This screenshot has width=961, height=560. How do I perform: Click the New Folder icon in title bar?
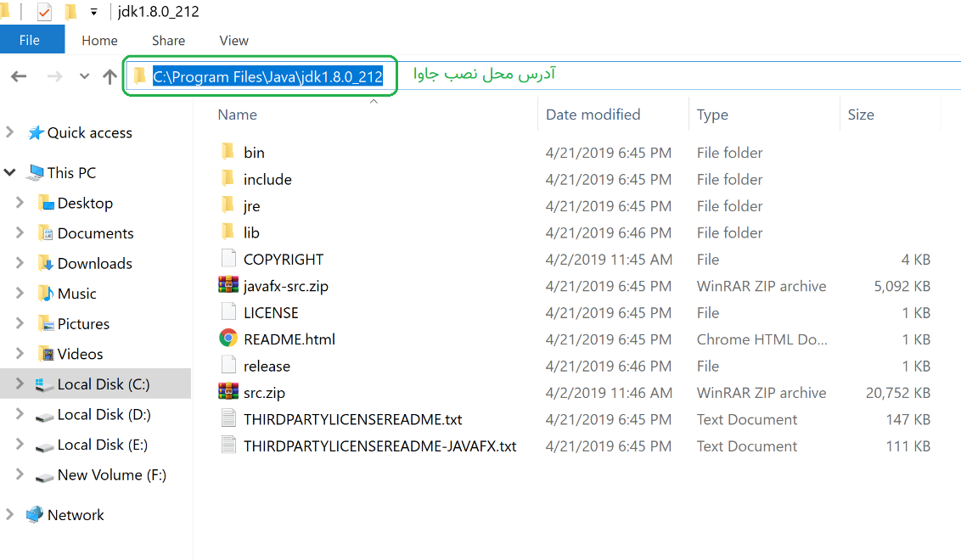[x=71, y=12]
